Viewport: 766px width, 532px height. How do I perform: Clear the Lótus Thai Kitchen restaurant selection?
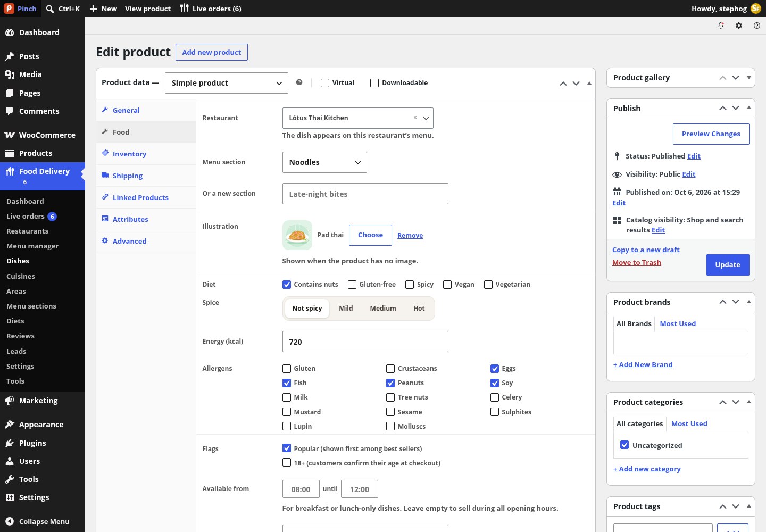point(415,118)
